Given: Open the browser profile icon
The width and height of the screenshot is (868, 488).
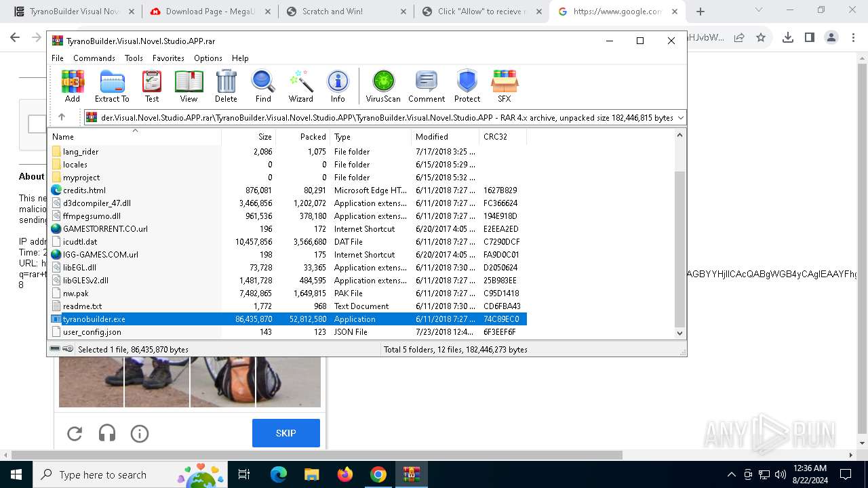Looking at the screenshot, I should click(831, 38).
